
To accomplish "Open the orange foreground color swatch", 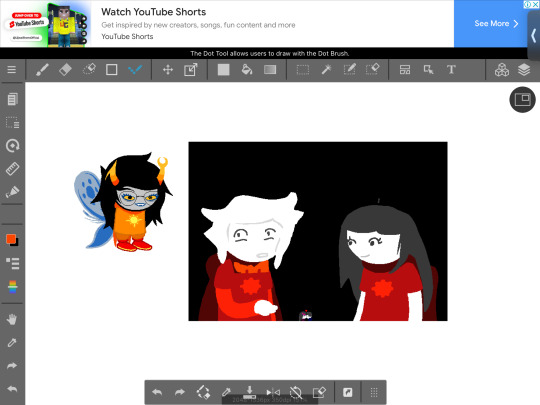I will [x=11, y=239].
